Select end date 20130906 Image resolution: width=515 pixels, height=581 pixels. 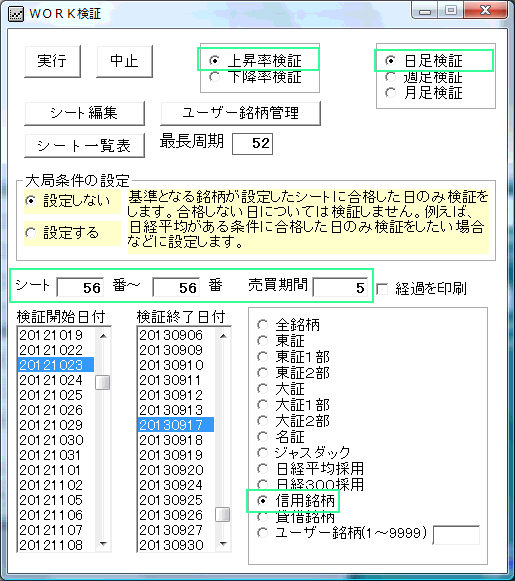176,335
